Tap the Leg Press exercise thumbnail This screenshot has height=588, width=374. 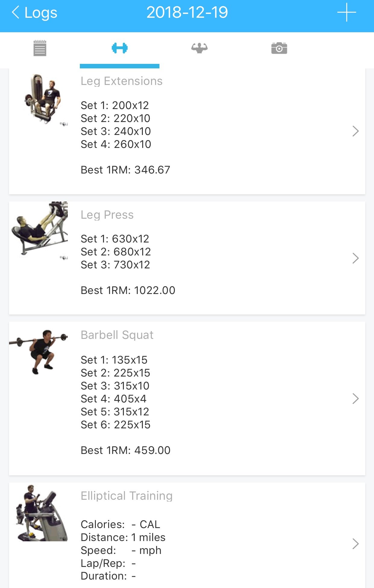click(40, 229)
